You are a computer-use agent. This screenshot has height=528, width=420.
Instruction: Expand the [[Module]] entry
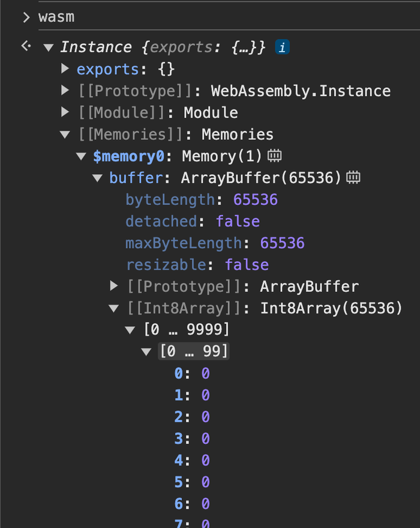click(65, 112)
